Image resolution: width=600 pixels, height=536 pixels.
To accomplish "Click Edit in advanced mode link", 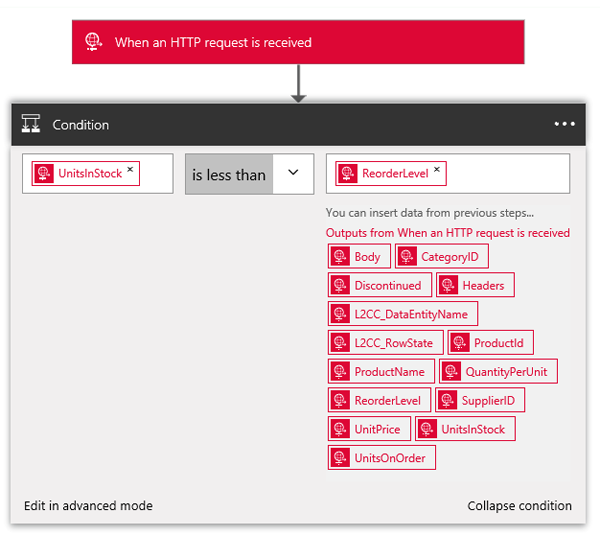I will pos(88,506).
